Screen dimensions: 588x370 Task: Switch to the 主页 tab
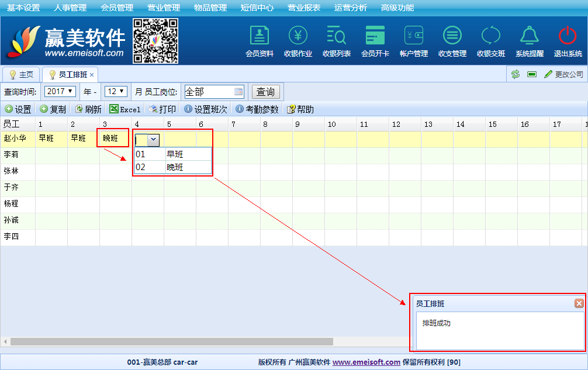[21, 75]
